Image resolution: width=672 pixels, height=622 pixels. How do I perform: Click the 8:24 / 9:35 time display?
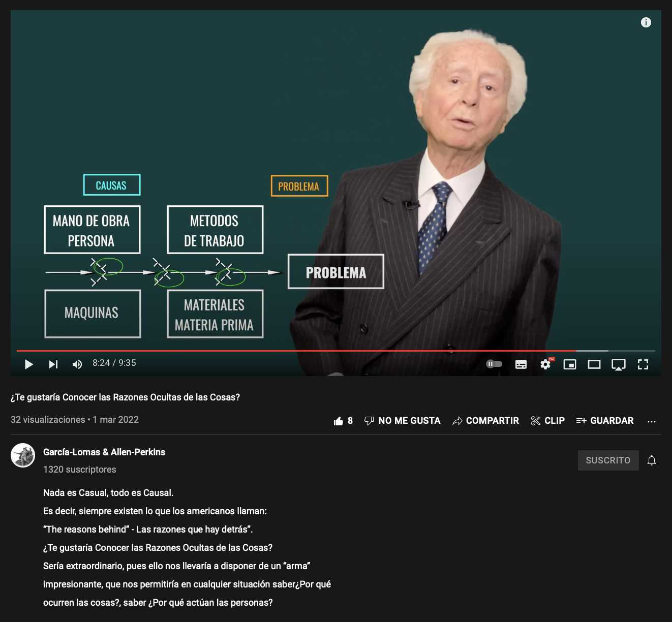(x=114, y=363)
